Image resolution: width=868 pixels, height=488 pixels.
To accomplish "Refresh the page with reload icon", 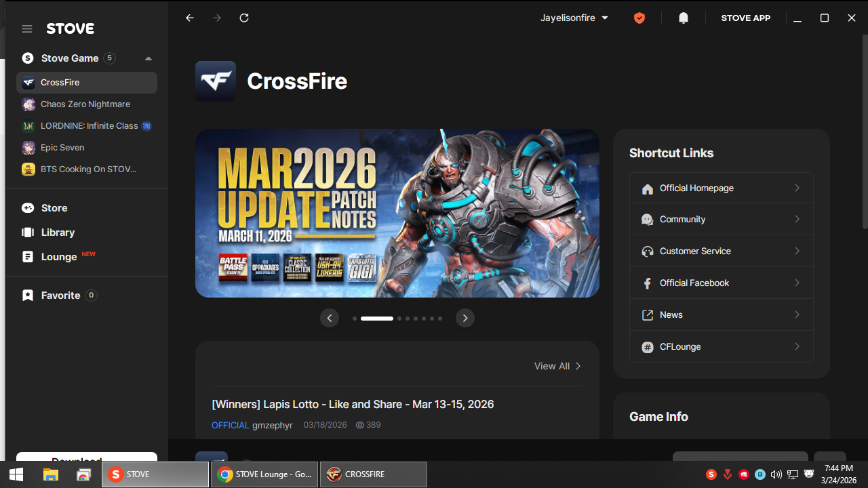I will [x=244, y=18].
